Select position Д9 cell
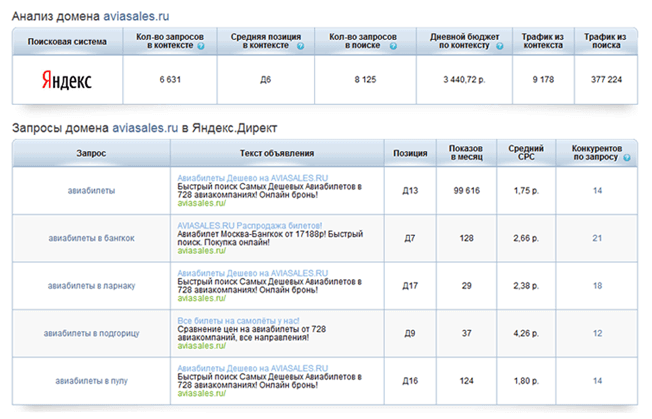 point(410,333)
